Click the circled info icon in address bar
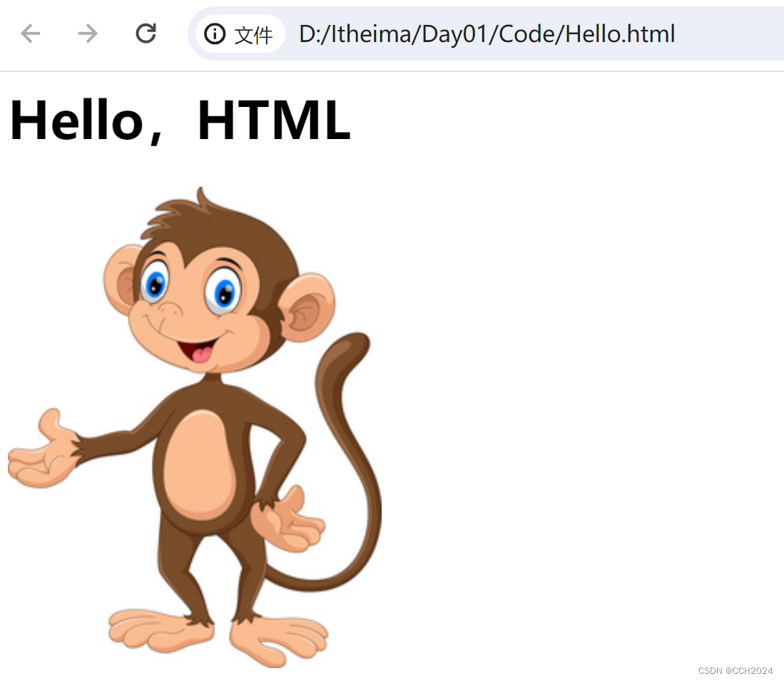The image size is (784, 681). 215,34
